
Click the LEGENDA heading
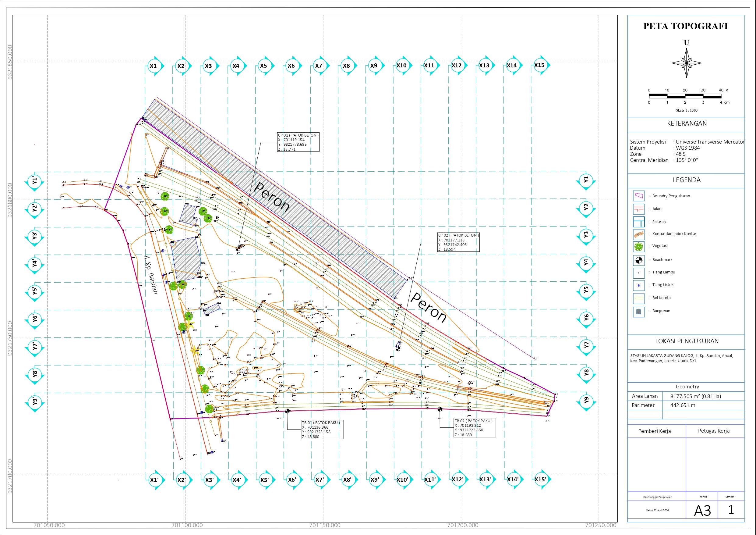point(687,180)
